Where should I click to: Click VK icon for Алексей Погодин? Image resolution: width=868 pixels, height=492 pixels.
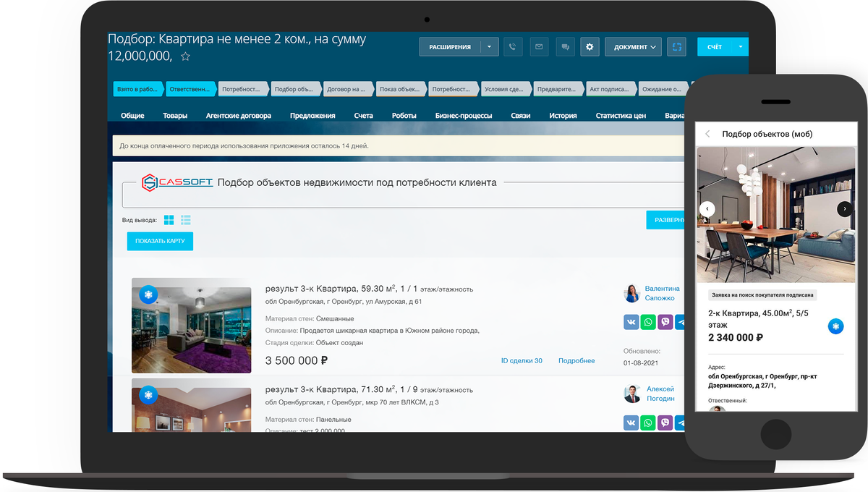pyautogui.click(x=631, y=423)
